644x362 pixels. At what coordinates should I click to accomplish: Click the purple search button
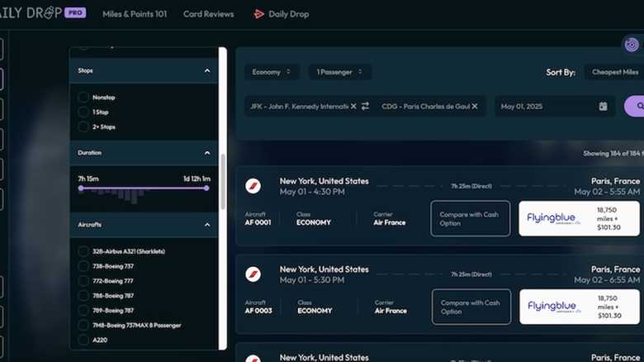635,106
